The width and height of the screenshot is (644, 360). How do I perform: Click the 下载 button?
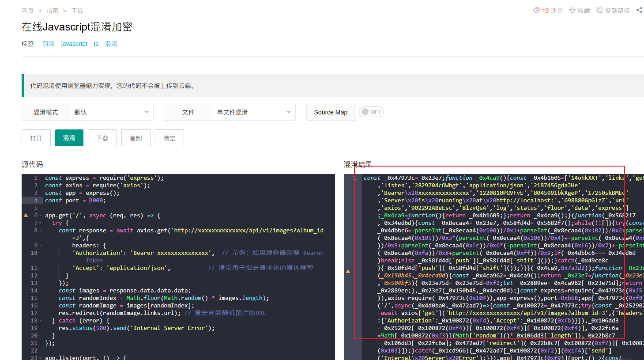click(x=102, y=138)
